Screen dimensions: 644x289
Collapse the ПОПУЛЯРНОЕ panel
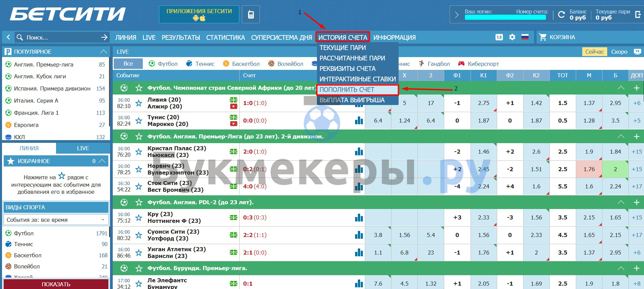pyautogui.click(x=104, y=52)
